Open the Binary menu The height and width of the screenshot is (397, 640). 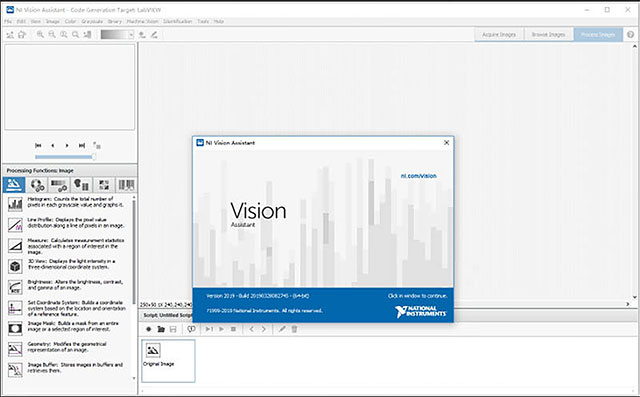(x=115, y=21)
